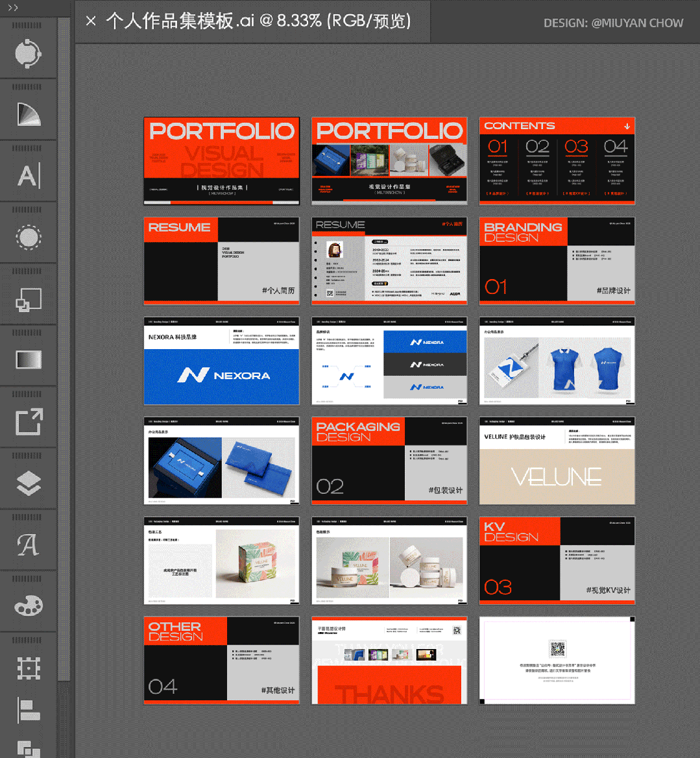Image resolution: width=700 pixels, height=758 pixels.
Task: Select the PORTFOLIO VISUAL DESIGN cover artboard
Action: click(x=221, y=161)
